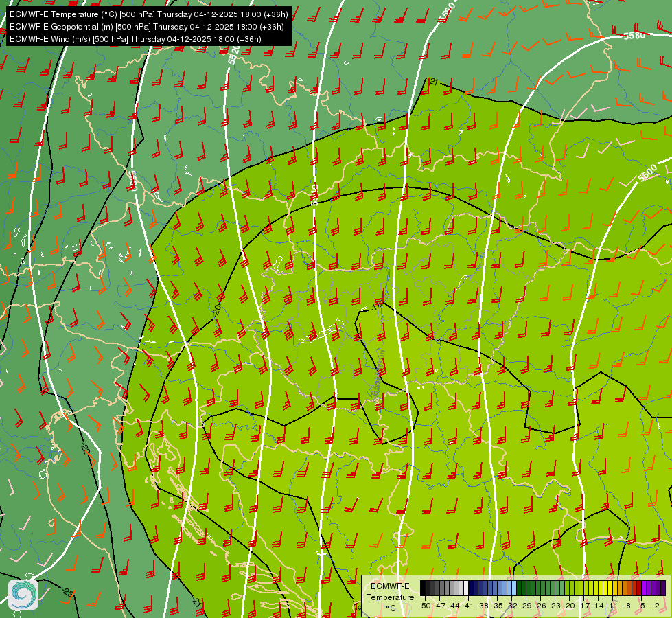Click the -32 legend scale value
The image size is (672, 618).
coord(511,606)
